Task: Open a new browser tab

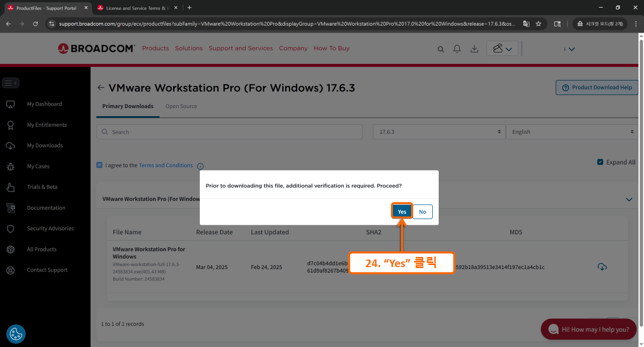Action: (x=189, y=8)
